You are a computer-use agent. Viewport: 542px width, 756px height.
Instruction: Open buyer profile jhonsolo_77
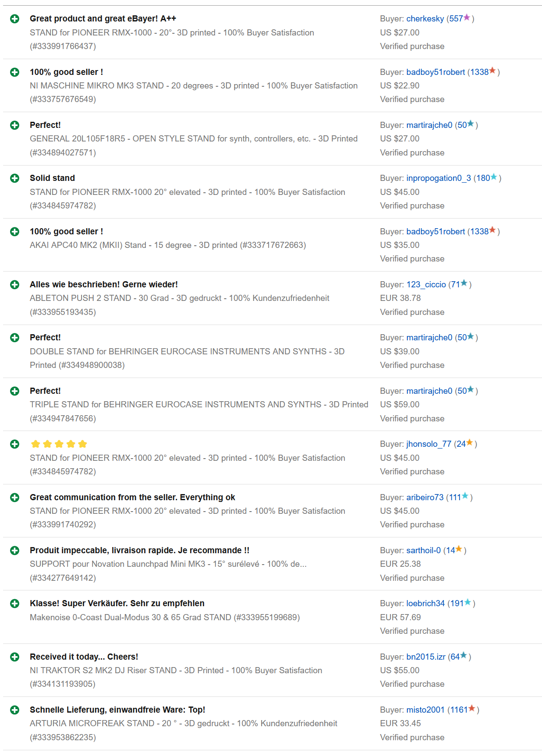tap(429, 444)
